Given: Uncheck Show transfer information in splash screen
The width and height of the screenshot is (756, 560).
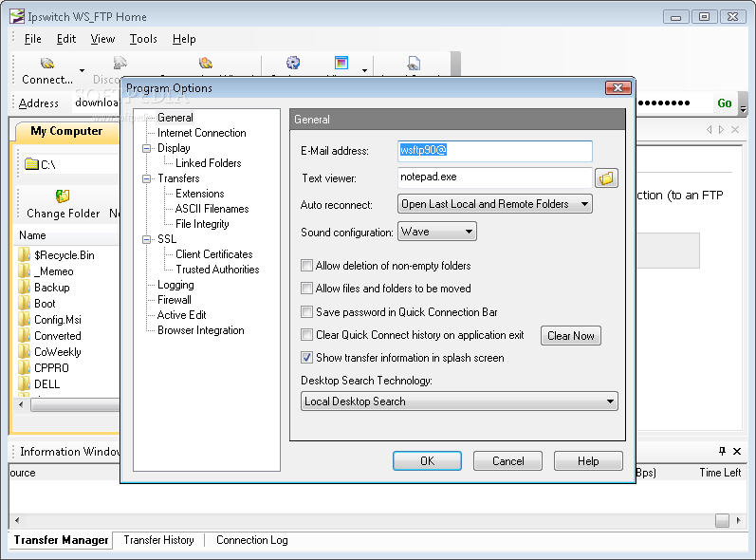Looking at the screenshot, I should (306, 358).
